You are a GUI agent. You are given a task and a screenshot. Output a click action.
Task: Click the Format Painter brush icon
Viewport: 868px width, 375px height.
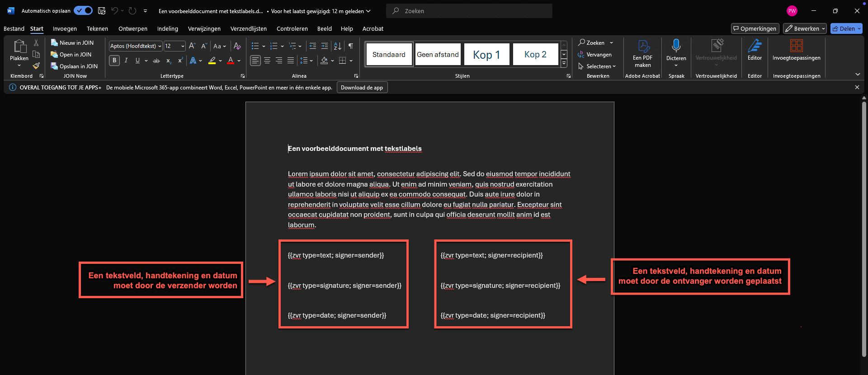tap(36, 66)
